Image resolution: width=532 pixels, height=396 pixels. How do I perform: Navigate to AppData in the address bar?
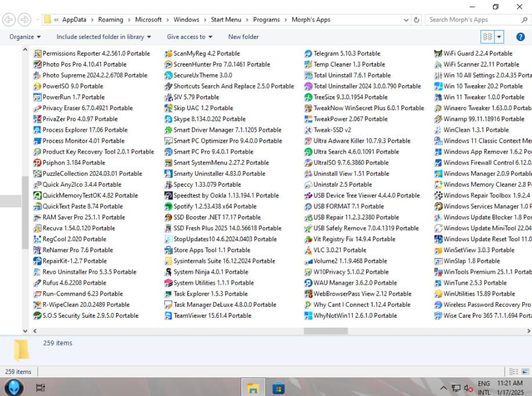coord(74,20)
